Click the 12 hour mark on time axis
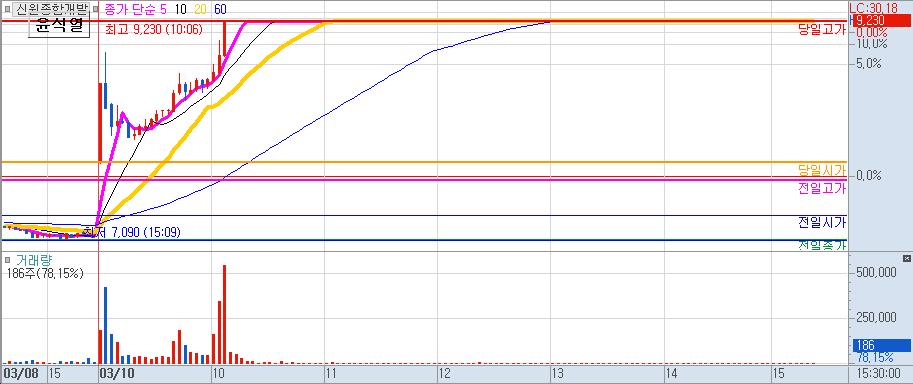Screen dimensions: 913x384 click(445, 372)
